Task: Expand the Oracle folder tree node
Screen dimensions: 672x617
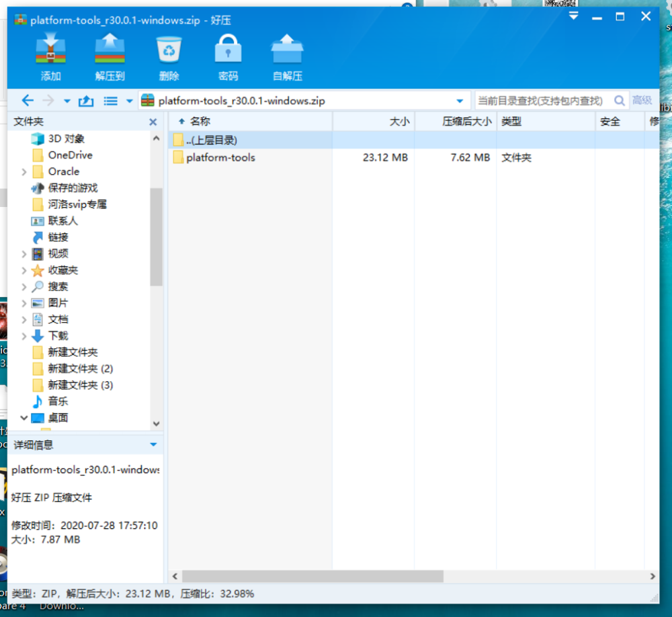Action: pyautogui.click(x=24, y=172)
